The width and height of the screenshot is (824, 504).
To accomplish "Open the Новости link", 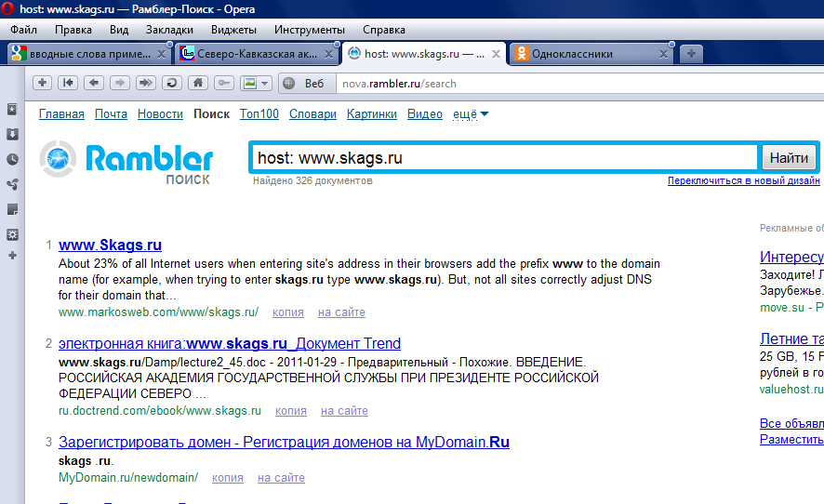I will coord(160,114).
